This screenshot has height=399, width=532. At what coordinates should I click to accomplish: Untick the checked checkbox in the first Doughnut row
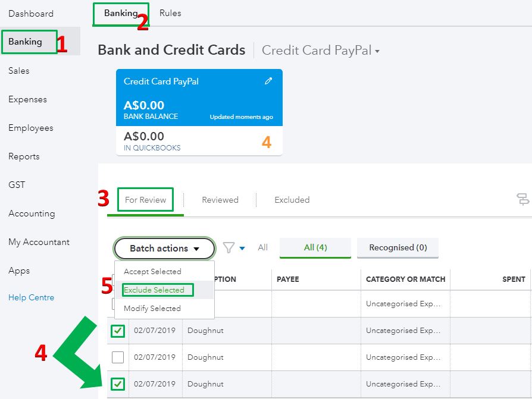click(118, 331)
